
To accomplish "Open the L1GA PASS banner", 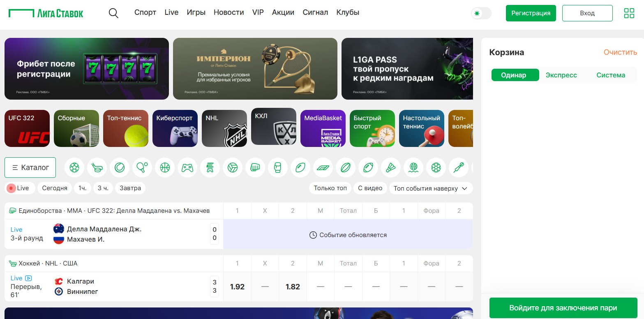I will tap(407, 69).
